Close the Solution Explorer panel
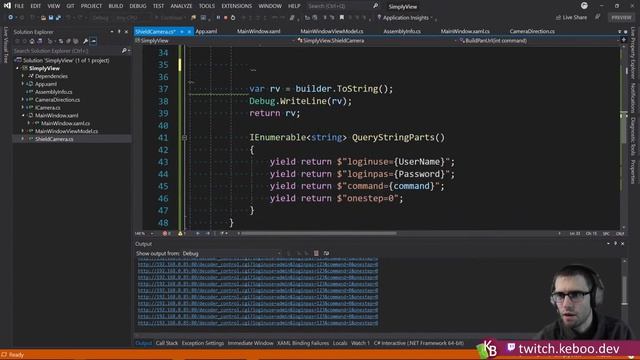This screenshot has height=360, width=640. point(127,32)
